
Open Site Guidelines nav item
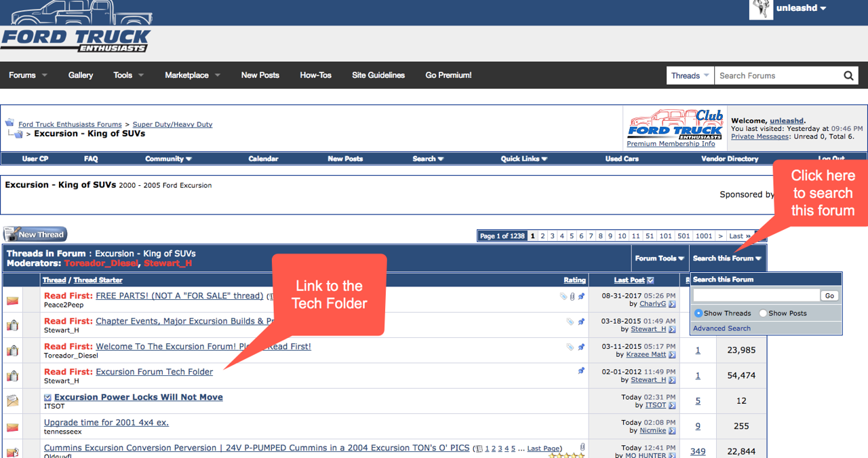(378, 75)
